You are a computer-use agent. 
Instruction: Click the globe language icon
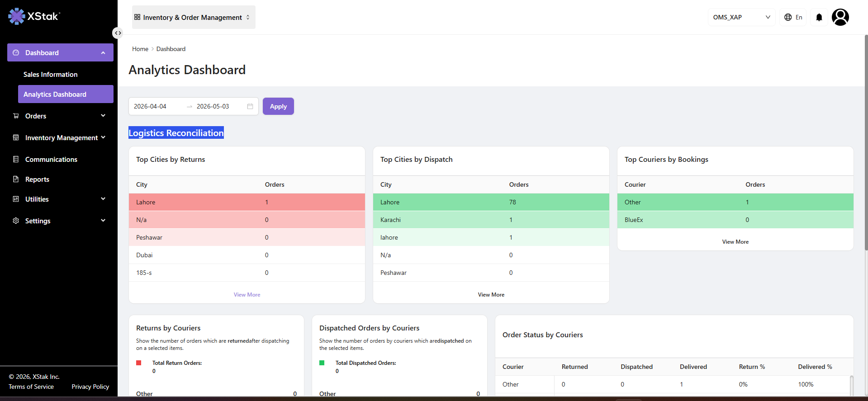point(788,17)
